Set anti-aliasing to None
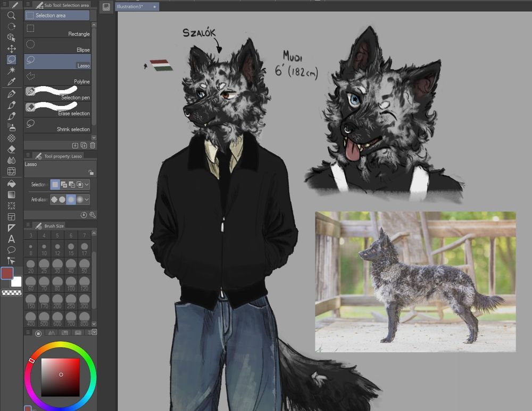532x411 pixels. coord(54,200)
